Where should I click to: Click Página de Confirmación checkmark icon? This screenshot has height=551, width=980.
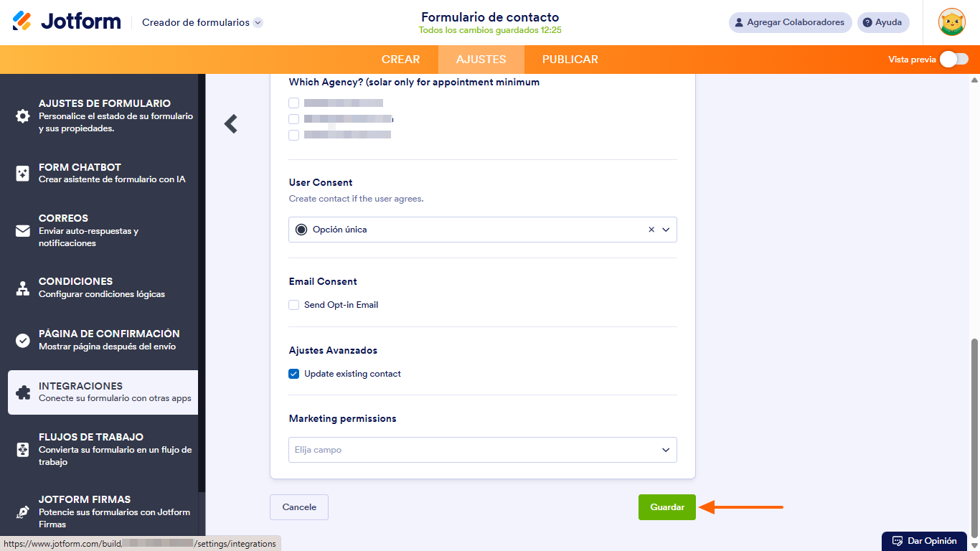23,340
